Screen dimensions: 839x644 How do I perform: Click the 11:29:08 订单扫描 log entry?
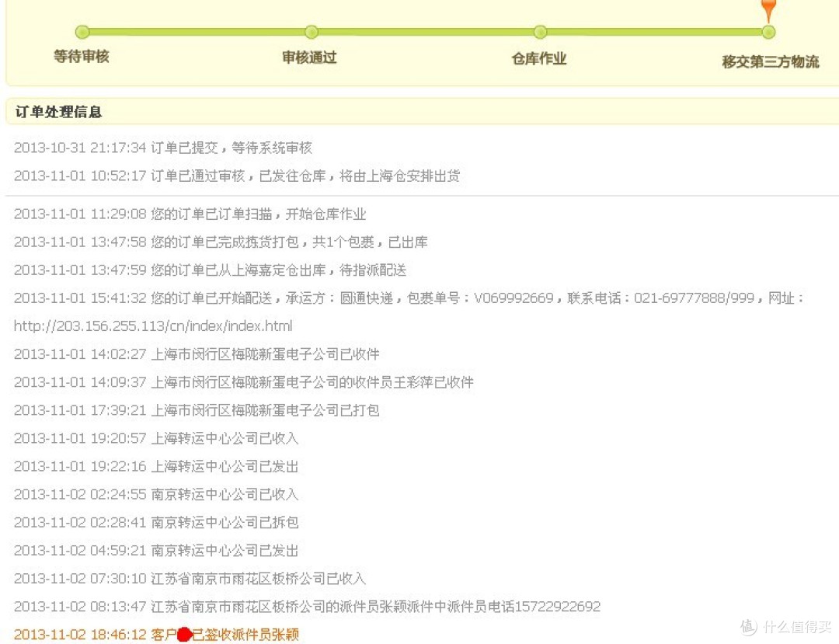click(190, 214)
